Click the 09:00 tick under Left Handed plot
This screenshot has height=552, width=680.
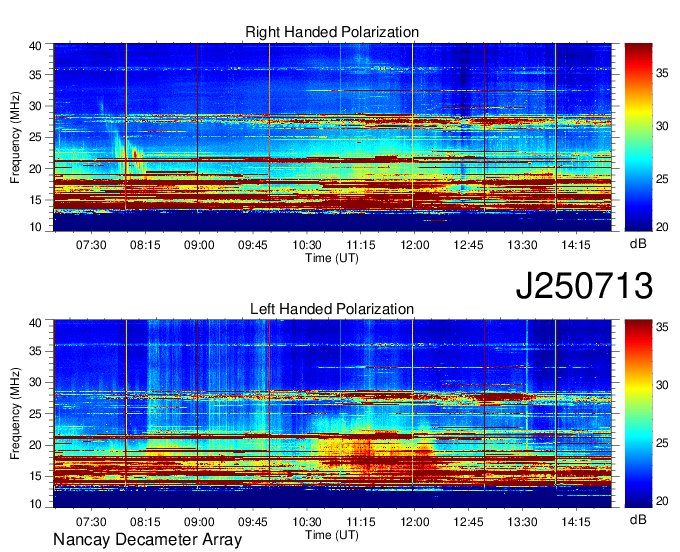pos(199,522)
